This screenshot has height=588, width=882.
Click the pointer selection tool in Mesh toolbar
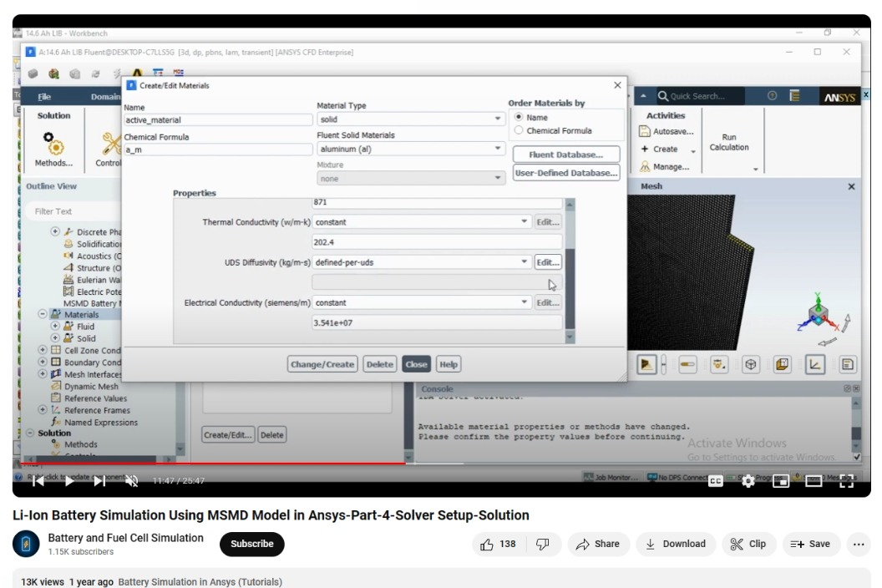click(x=646, y=365)
